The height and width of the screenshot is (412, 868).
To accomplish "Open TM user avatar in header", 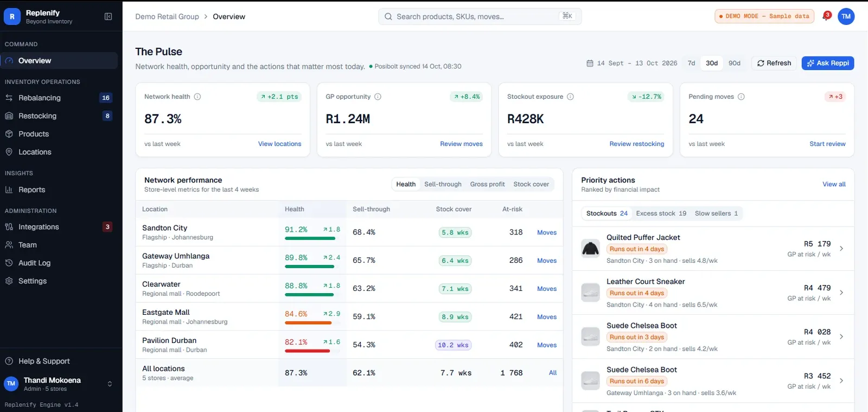I will [x=846, y=16].
